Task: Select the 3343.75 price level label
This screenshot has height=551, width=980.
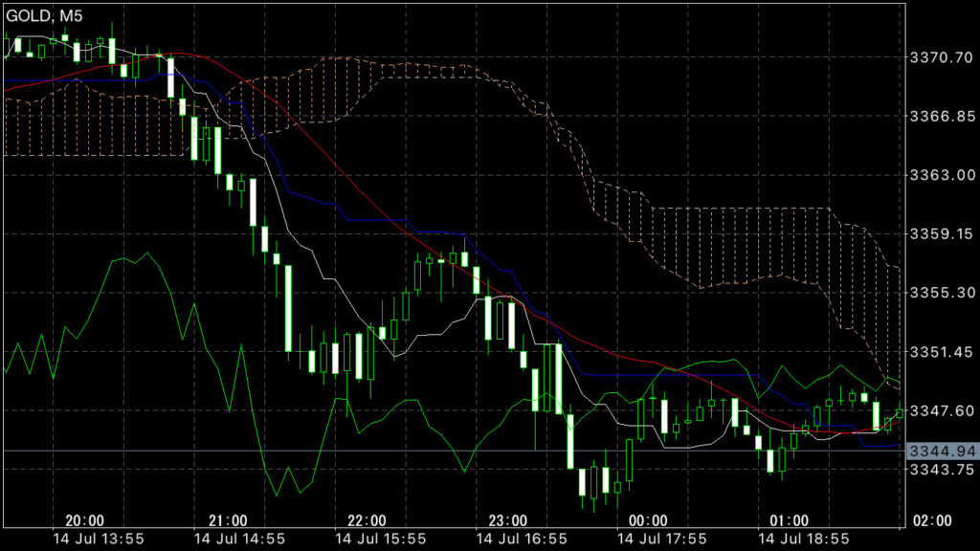Action: (942, 470)
